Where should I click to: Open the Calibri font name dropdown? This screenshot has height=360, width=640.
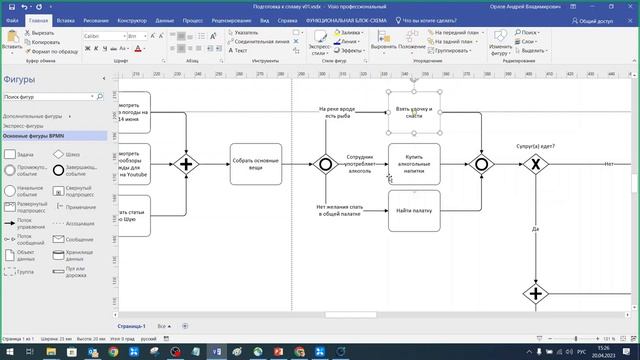click(124, 36)
